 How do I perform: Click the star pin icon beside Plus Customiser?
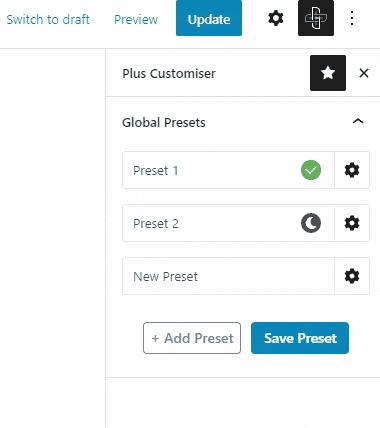click(328, 73)
